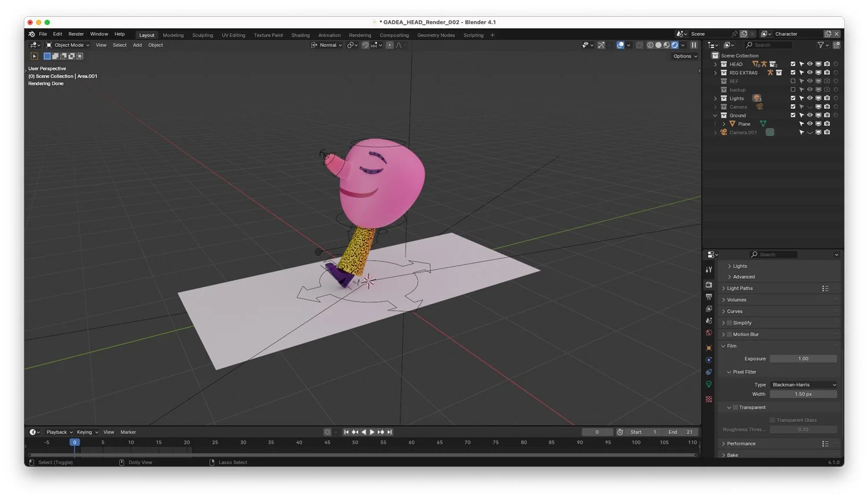Switch to Shading workspace tab

click(300, 35)
